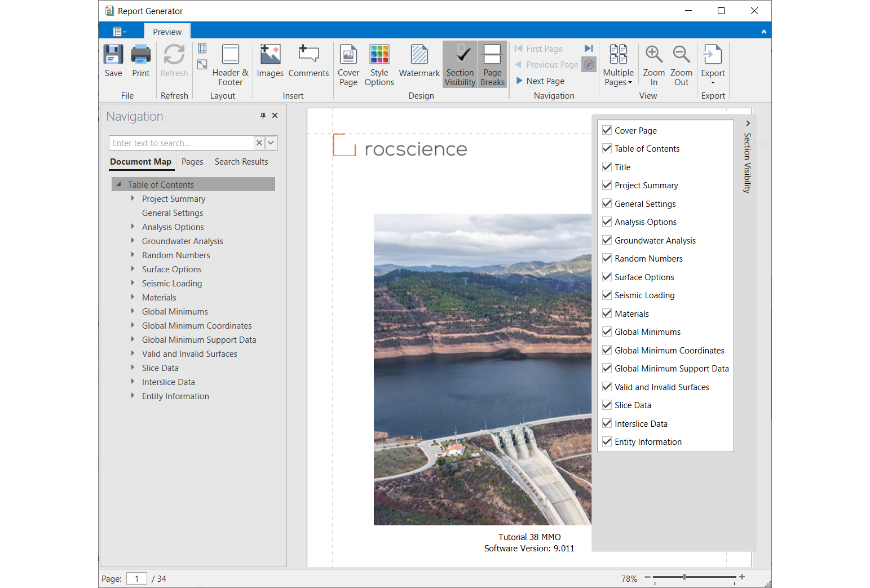This screenshot has height=588, width=870.
Task: Toggle Project Summary checkbox
Action: pyautogui.click(x=607, y=185)
